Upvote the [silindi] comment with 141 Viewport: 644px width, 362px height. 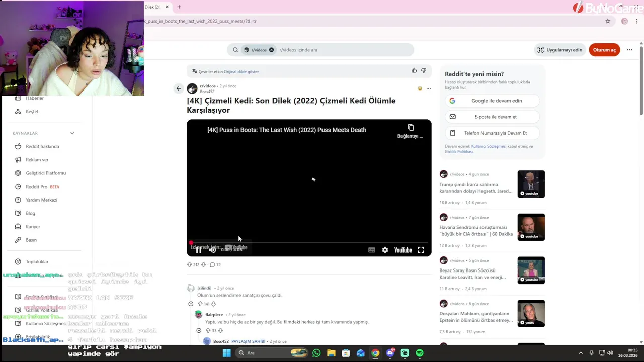(200, 304)
